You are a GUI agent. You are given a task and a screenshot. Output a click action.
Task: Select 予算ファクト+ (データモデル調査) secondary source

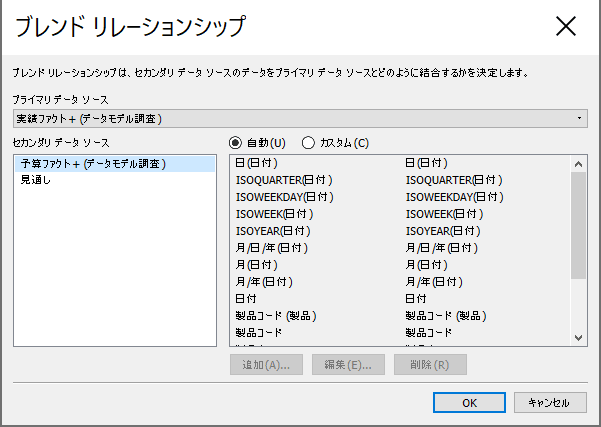[115, 164]
